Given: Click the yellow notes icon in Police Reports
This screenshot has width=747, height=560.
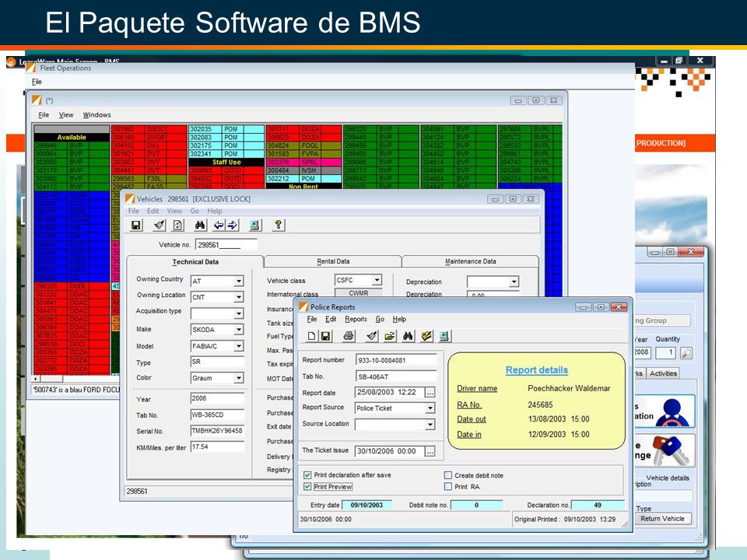Looking at the screenshot, I should [x=426, y=336].
